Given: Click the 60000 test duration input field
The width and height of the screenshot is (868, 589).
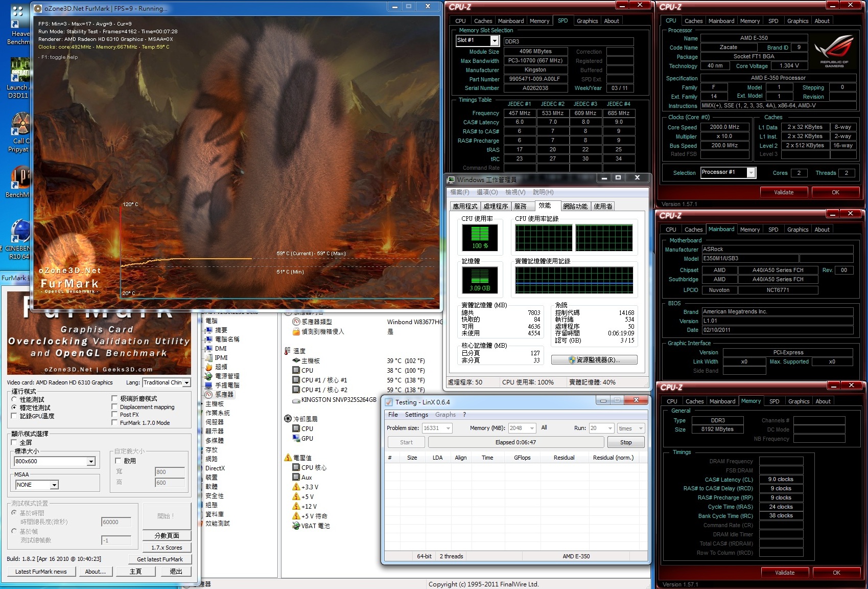Looking at the screenshot, I should [116, 522].
